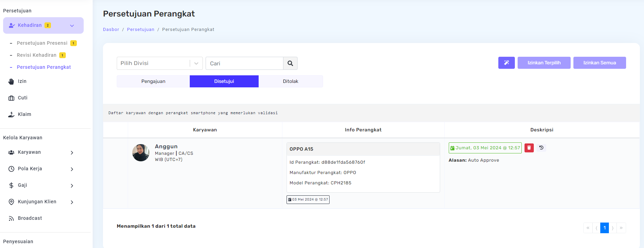Screen dimensions: 644x248
Task: Click the history revert icon
Action: coord(541,148)
